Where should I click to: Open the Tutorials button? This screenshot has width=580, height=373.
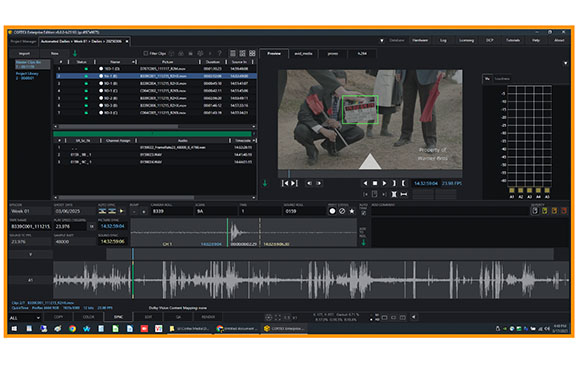tap(513, 40)
